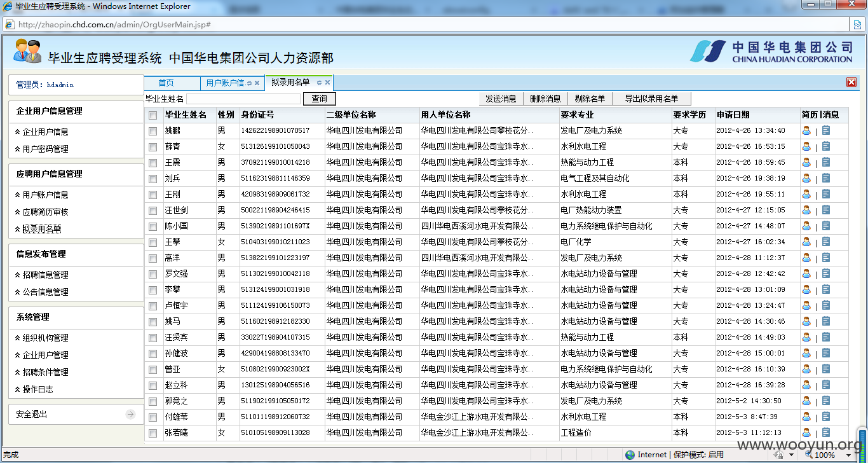This screenshot has width=868, height=463.
Task: Open message icon for 李攀
Action: pos(826,289)
